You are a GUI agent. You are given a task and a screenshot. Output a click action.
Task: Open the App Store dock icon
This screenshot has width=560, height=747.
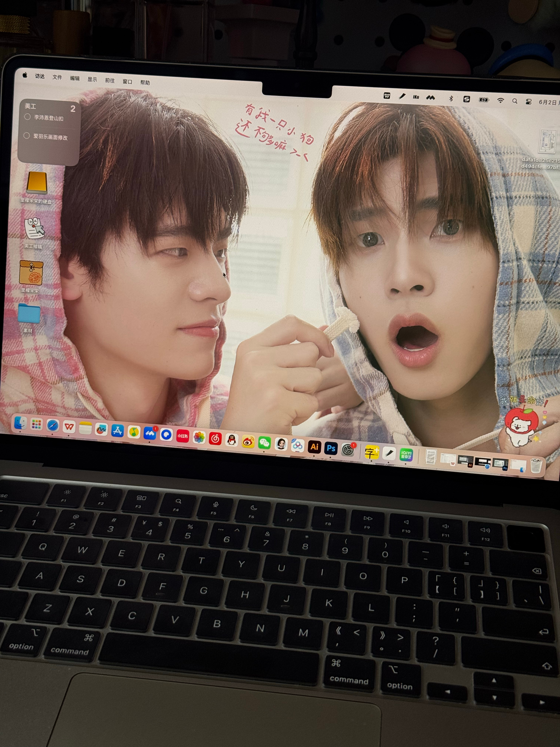coord(117,431)
